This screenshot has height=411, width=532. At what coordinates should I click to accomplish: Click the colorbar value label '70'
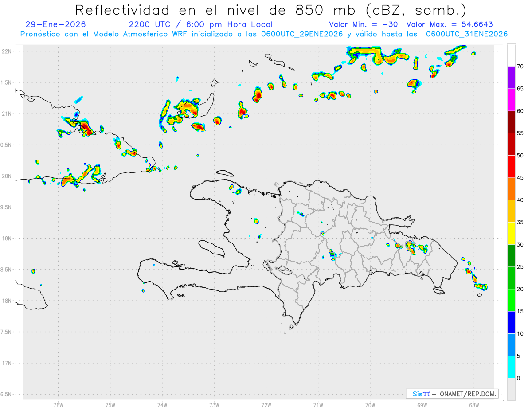[520, 67]
